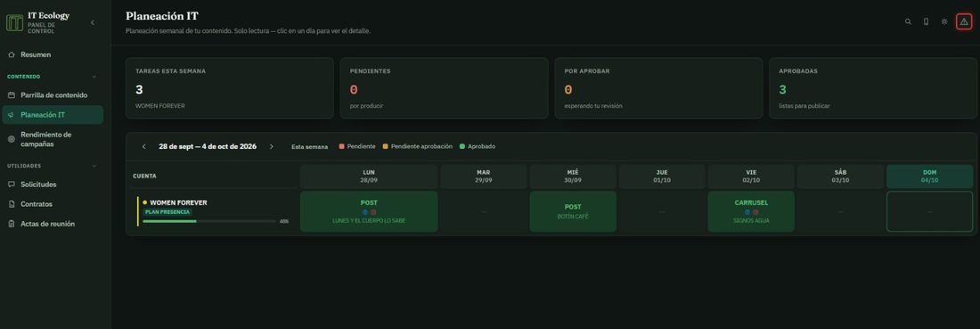Screen dimensions: 980x329
Task: Jump to current week via Esta semana
Action: pos(309,146)
